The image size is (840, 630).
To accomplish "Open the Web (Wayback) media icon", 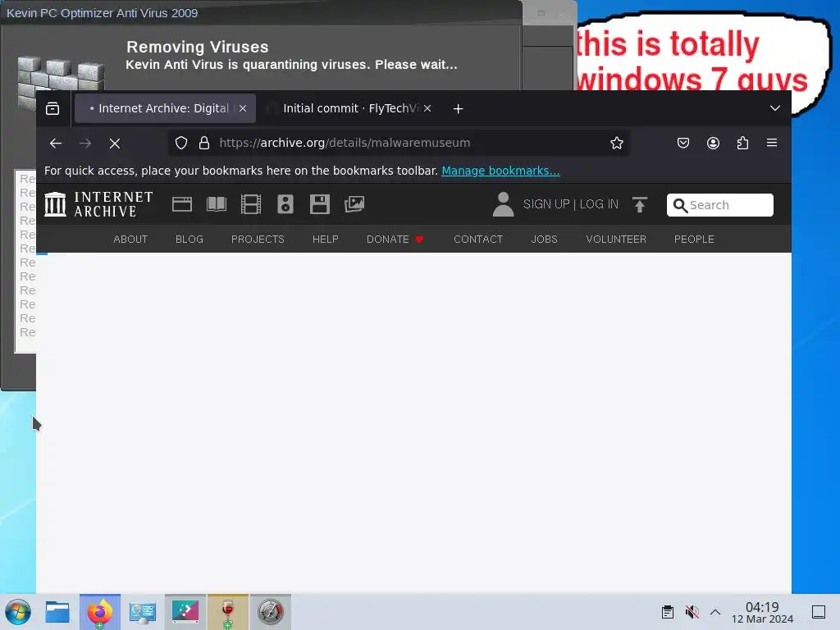I will (x=182, y=204).
